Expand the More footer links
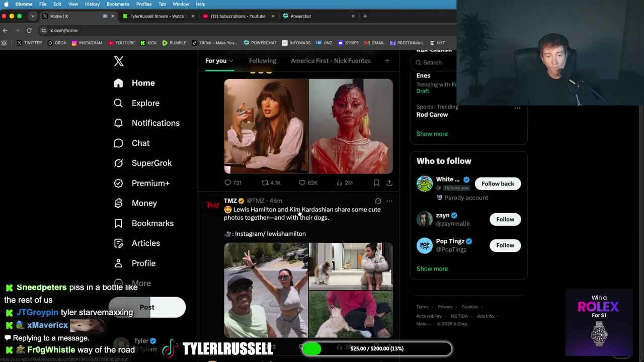The height and width of the screenshot is (362, 644). pyautogui.click(x=424, y=324)
